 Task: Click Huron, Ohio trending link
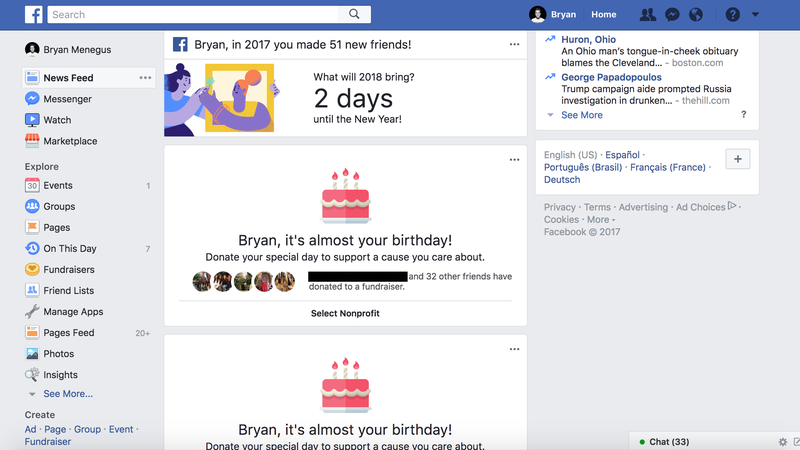pos(588,39)
